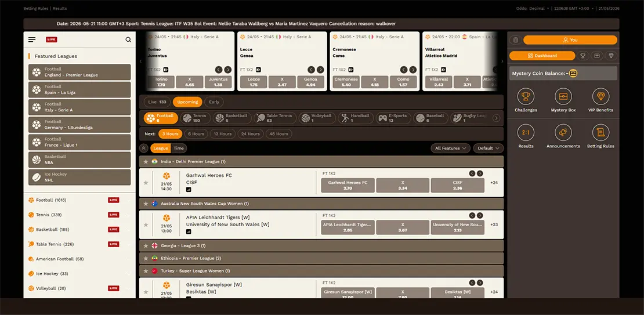The width and height of the screenshot is (644, 315).
Task: Open the Results 2:1 icon
Action: tap(526, 133)
